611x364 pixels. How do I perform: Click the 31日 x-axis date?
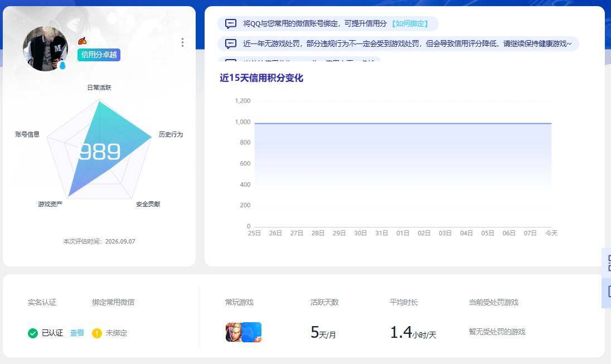[381, 233]
